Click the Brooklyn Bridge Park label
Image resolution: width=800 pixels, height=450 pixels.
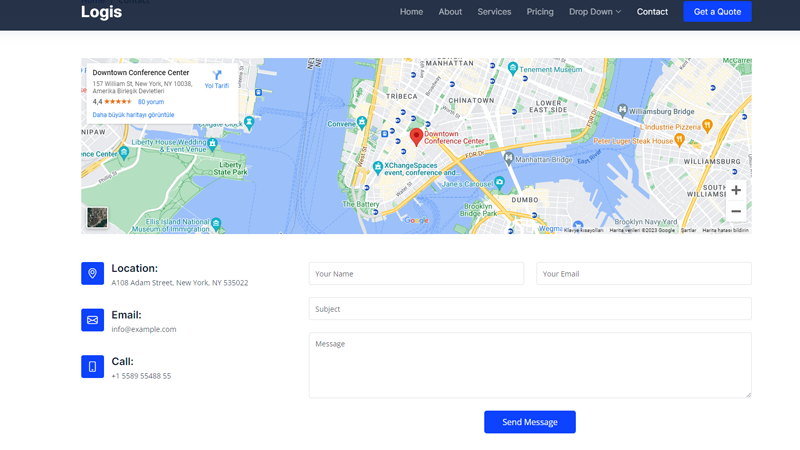click(x=478, y=210)
